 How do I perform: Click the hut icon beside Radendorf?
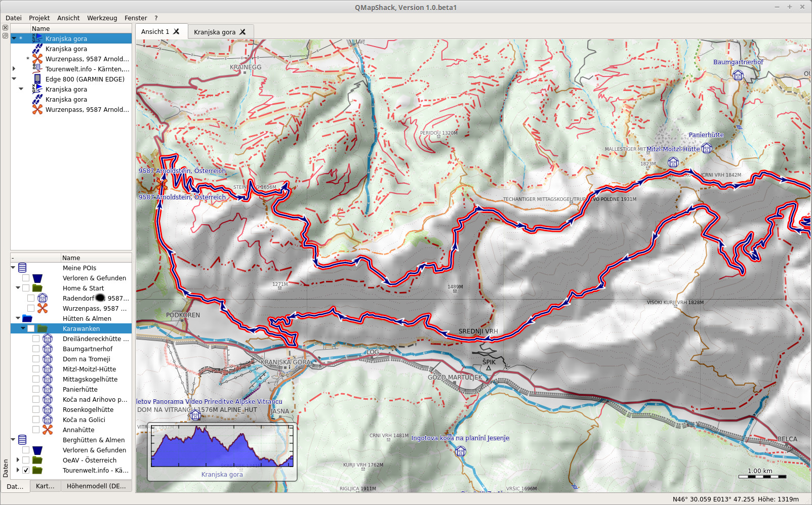point(43,298)
